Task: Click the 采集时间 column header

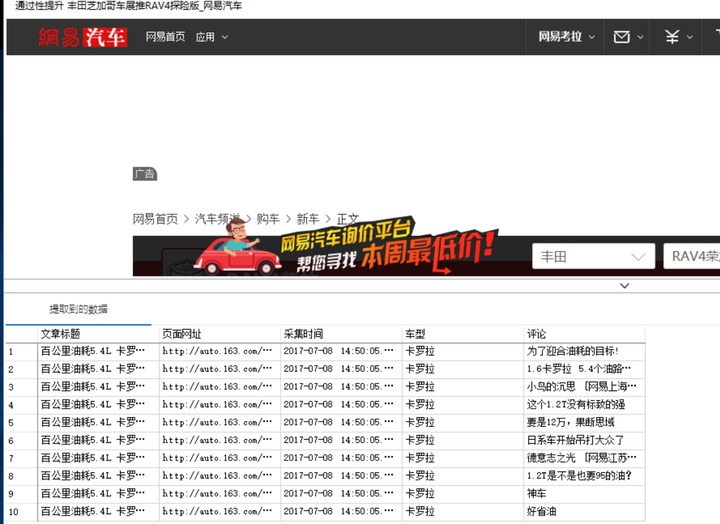Action: (x=341, y=334)
